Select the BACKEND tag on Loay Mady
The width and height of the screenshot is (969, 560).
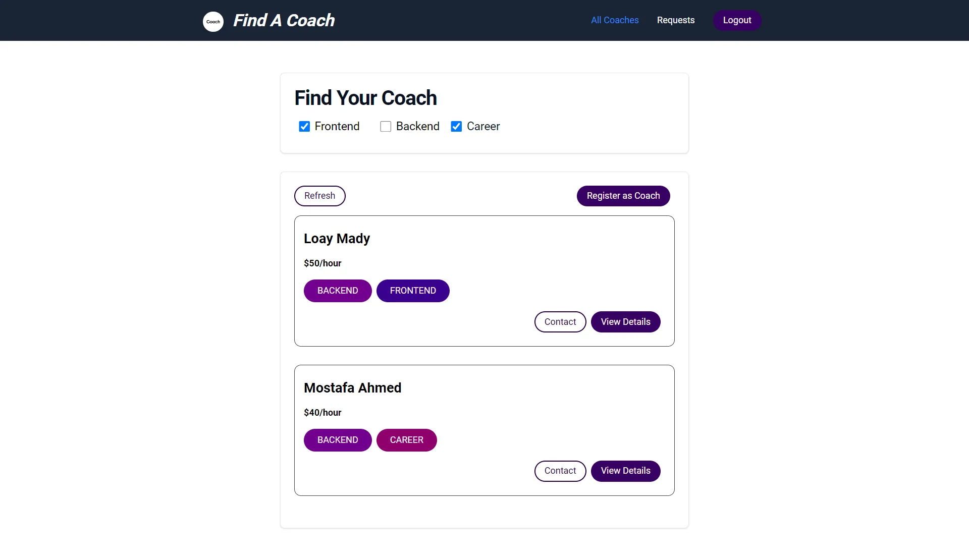(337, 291)
